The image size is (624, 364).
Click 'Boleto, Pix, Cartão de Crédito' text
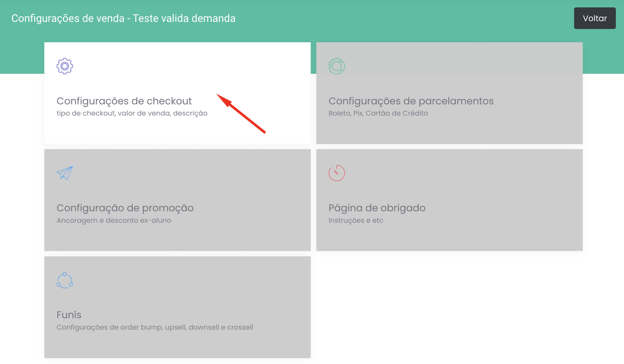(x=378, y=113)
